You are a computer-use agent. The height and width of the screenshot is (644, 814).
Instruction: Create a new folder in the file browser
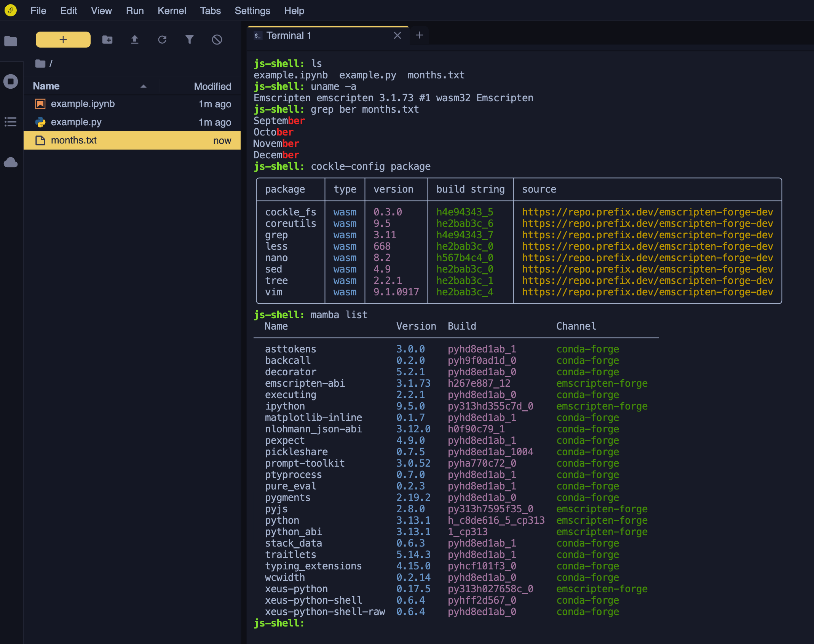tap(107, 39)
